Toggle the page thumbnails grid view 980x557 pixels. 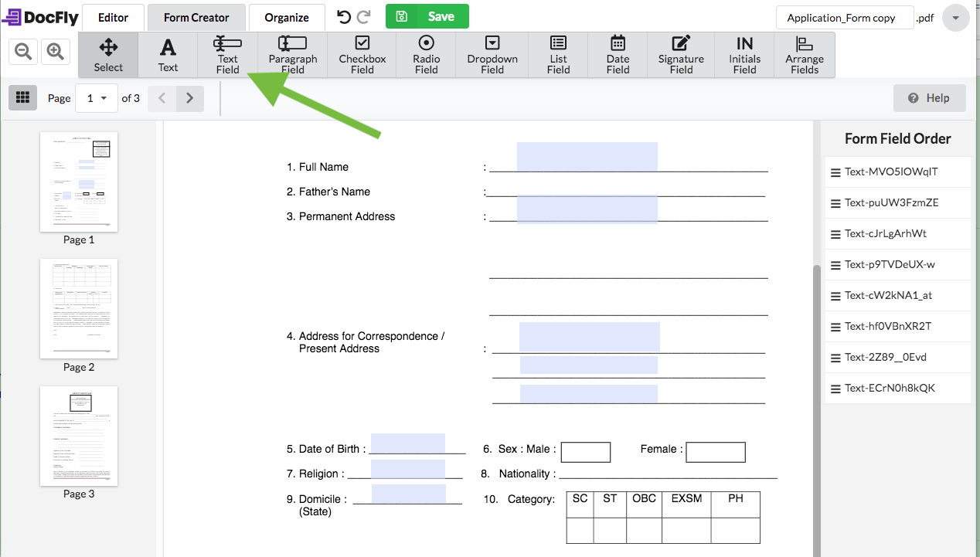coord(23,97)
